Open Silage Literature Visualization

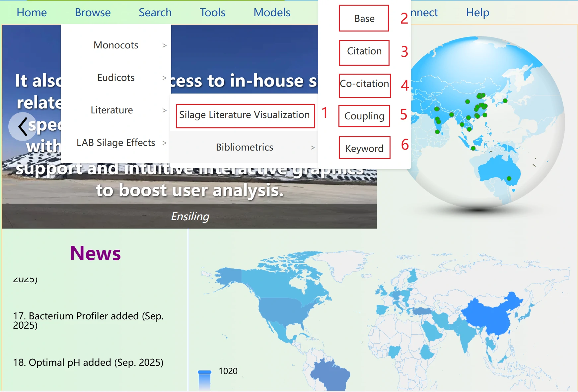[x=245, y=115]
